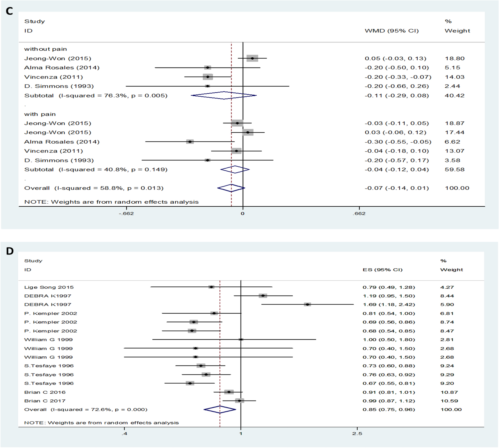Viewport: 499px width, 448px height.
Task: Click the Lige Song 2015 square data marker
Action: [211, 287]
